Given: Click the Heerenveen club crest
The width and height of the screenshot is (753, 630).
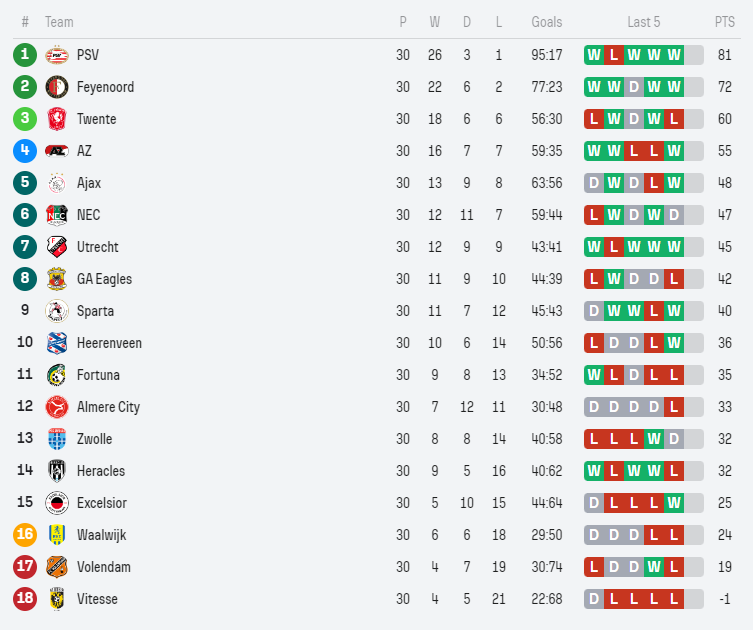Looking at the screenshot, I should pos(57,343).
